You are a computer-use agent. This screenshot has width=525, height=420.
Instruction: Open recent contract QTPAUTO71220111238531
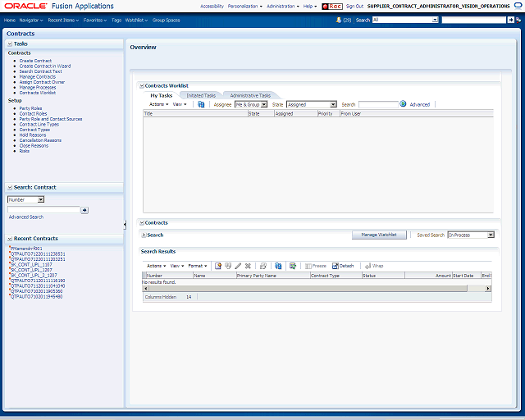pyautogui.click(x=38, y=253)
